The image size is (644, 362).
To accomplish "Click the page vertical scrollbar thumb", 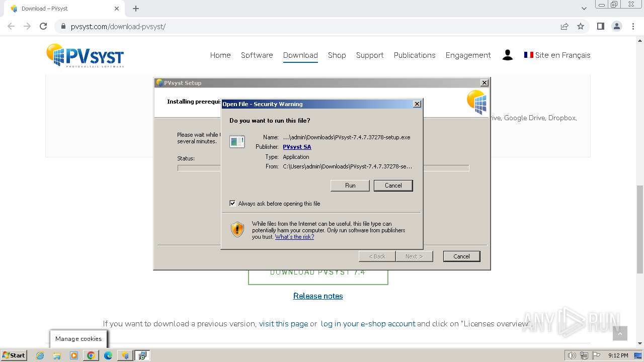I will [639, 229].
